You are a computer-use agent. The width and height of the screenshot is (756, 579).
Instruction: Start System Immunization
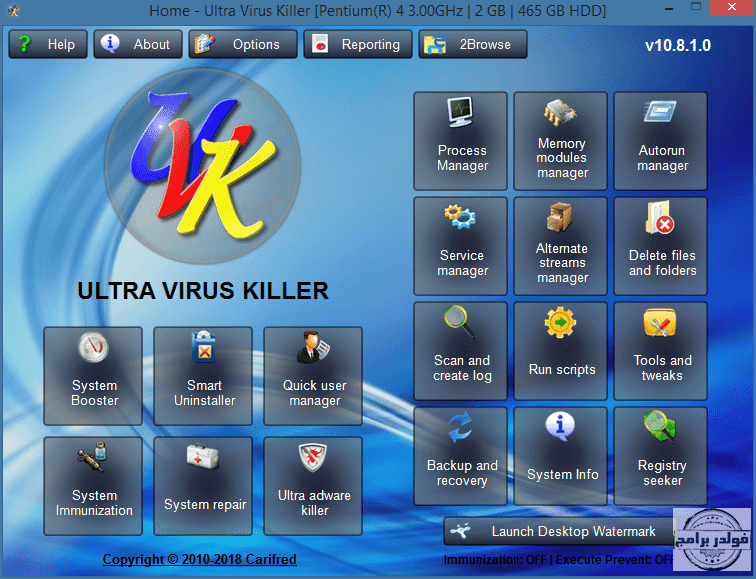93,486
